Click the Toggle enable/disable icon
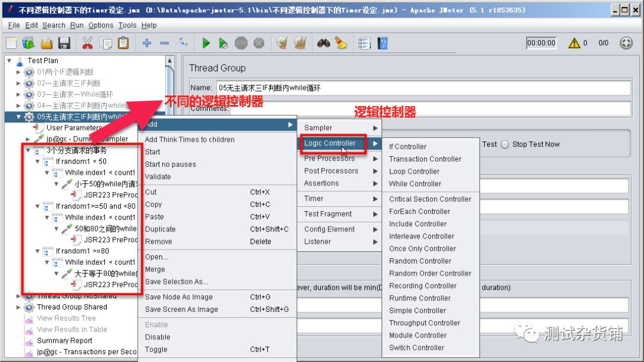The height and width of the screenshot is (362, 644). 182,42
